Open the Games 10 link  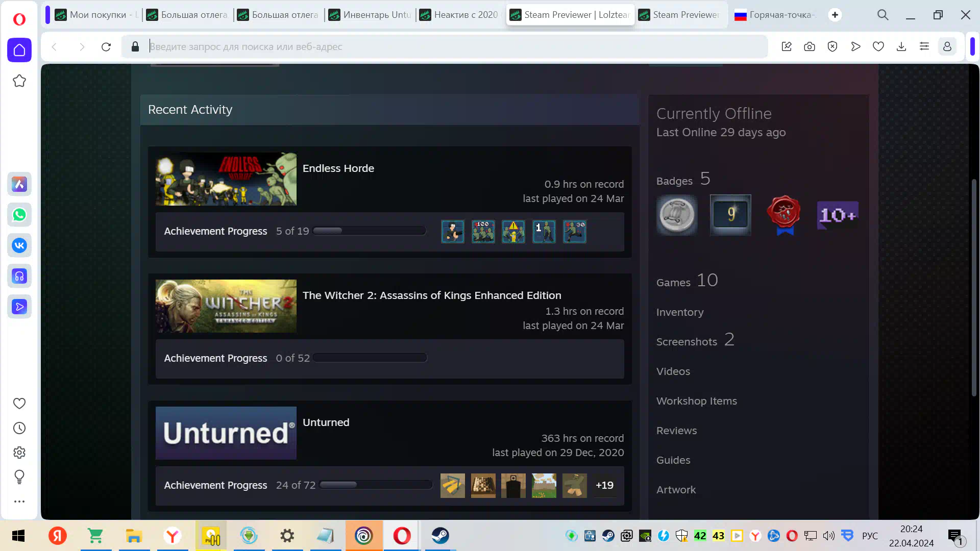[x=687, y=281]
